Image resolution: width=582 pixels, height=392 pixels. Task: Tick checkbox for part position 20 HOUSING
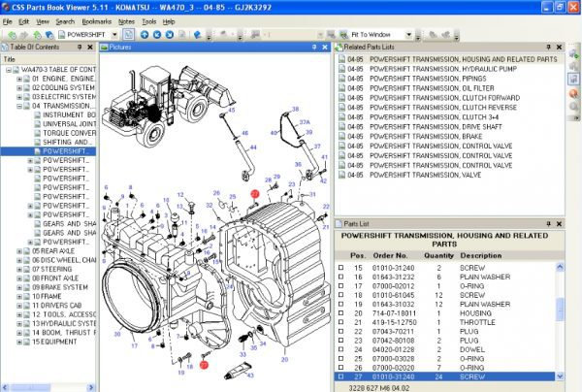[340, 312]
